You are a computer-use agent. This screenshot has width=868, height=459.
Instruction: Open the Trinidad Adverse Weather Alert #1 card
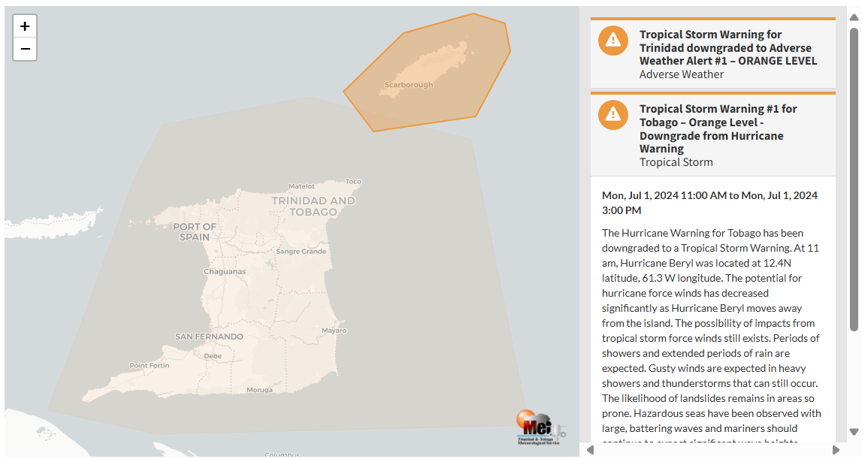point(713,53)
